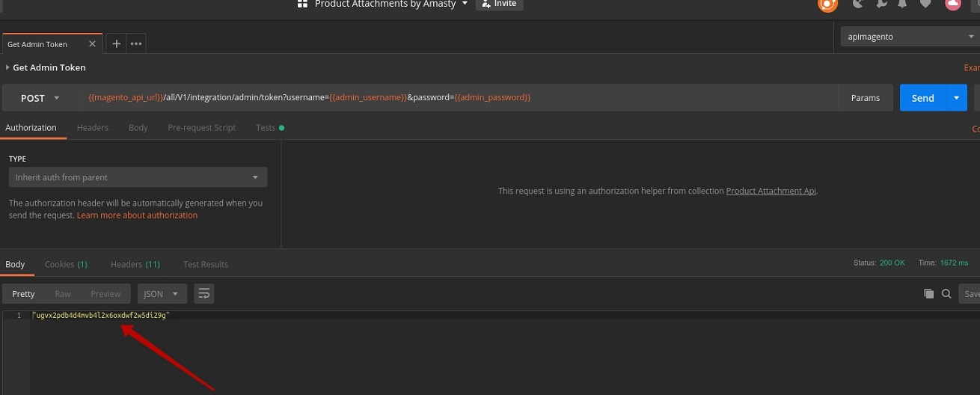
Task: Open the notifications bell icon
Action: [x=903, y=4]
